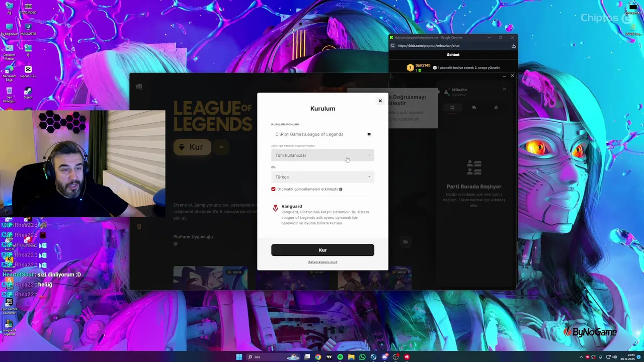Click the red Vanguard shield icon
644x362 pixels.
[x=275, y=208]
